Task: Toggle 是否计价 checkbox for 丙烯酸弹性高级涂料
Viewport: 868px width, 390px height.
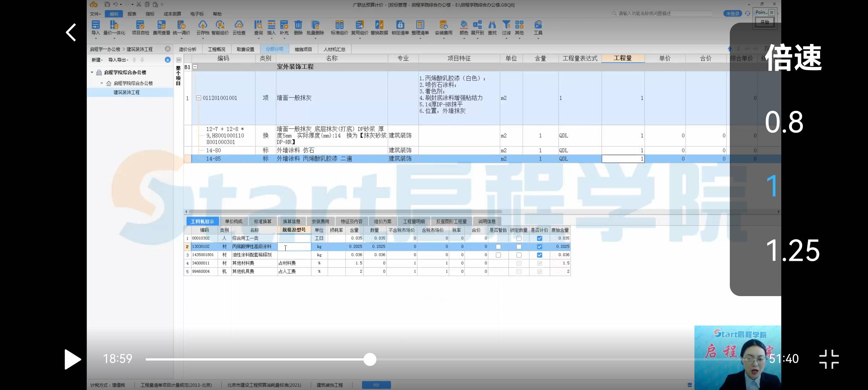Action: tap(539, 246)
